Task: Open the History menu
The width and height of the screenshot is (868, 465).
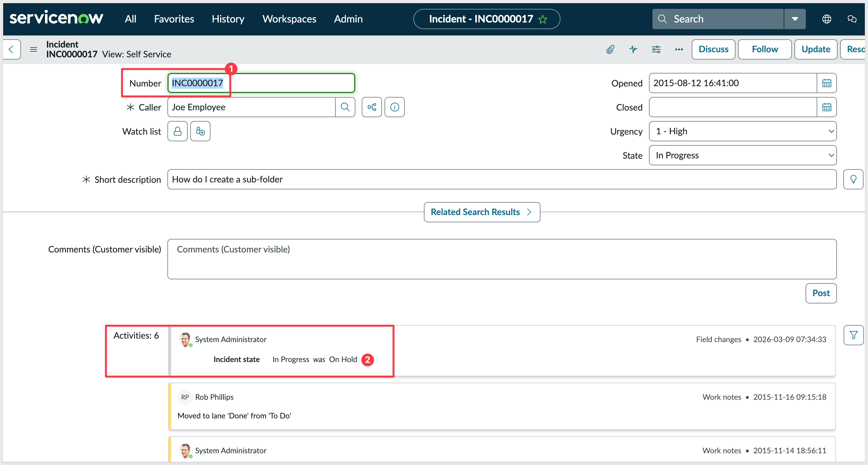Action: pos(228,19)
